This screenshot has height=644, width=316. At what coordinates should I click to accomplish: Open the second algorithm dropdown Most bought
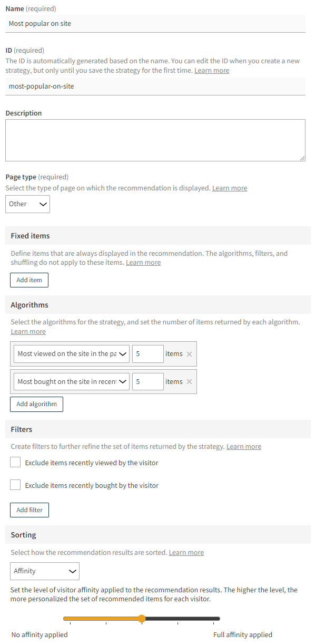tap(71, 381)
